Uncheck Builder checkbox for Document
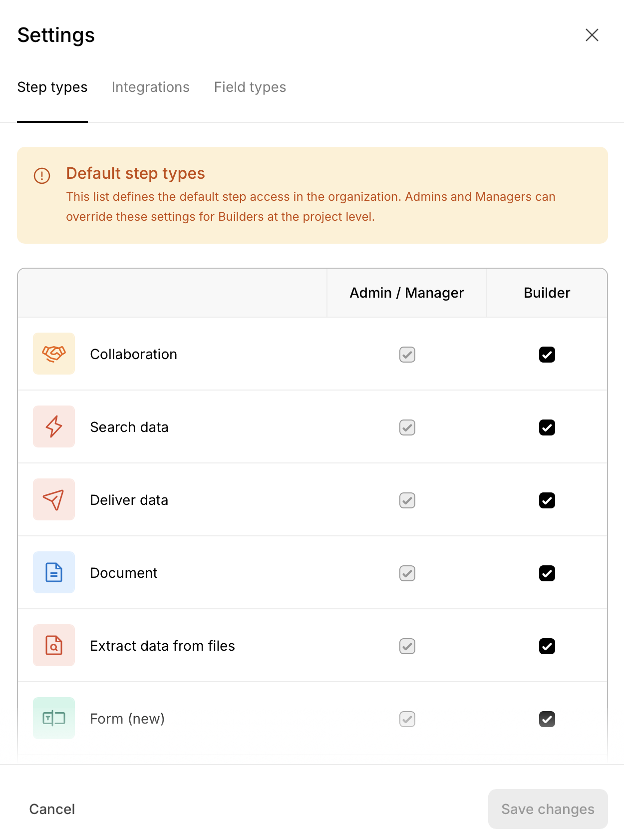624x840 pixels. click(547, 573)
